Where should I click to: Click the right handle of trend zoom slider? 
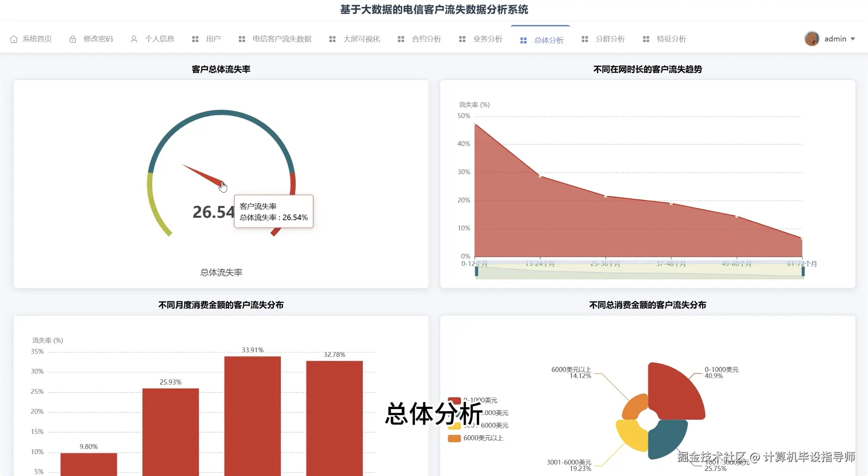click(803, 271)
